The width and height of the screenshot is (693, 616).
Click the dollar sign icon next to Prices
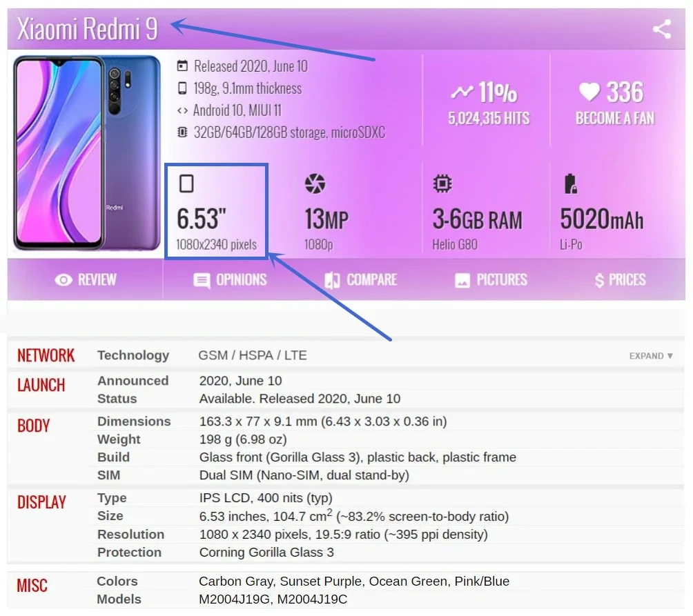599,280
